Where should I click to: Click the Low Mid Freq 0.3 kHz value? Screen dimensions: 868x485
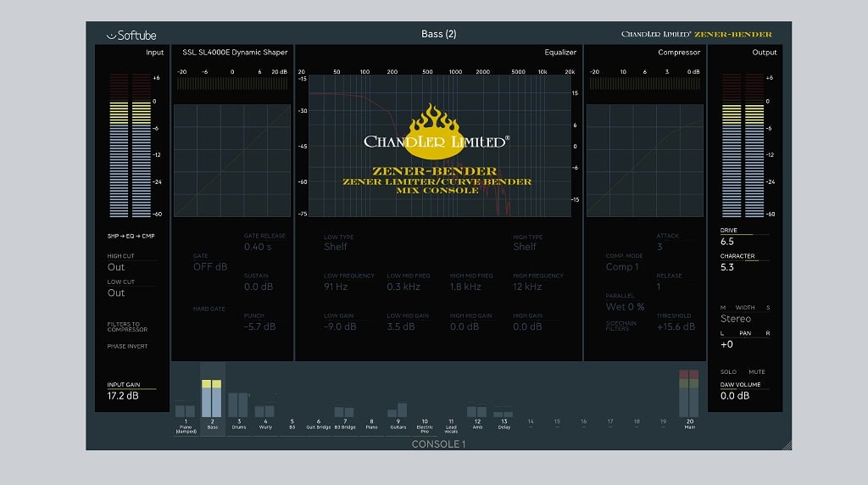403,287
